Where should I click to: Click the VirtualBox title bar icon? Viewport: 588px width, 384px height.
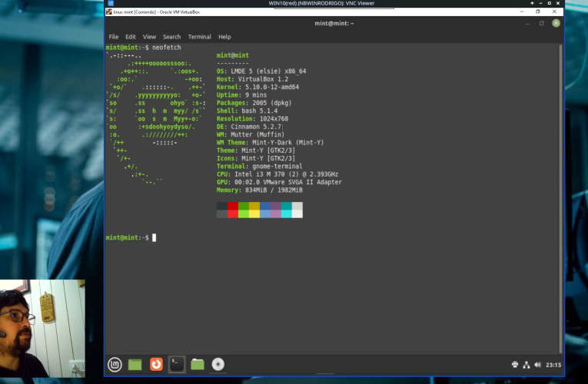click(x=108, y=12)
